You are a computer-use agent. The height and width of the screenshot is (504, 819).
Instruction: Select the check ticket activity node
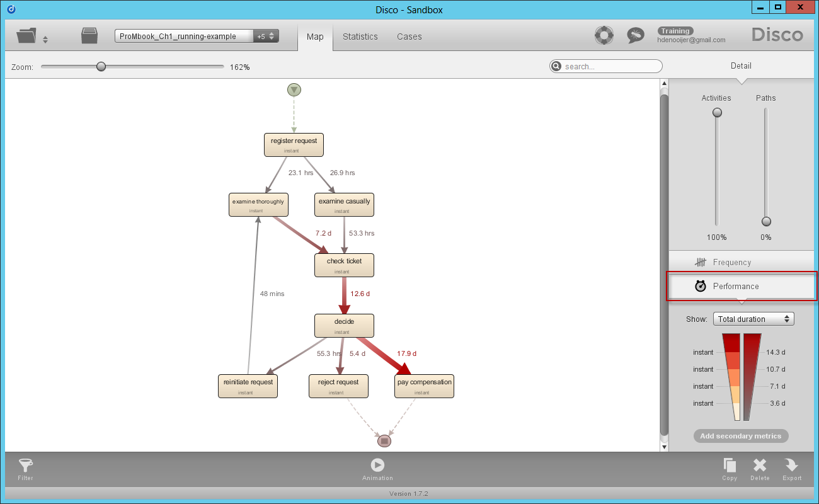[x=344, y=265]
